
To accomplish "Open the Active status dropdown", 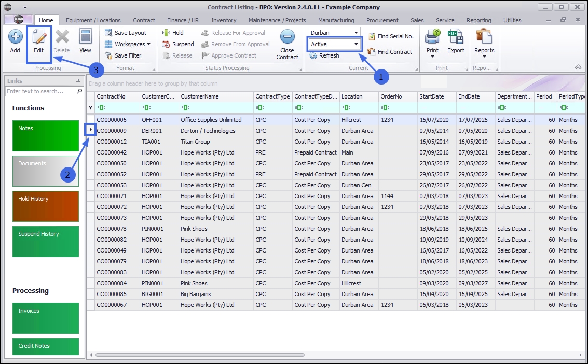I will tap(356, 44).
